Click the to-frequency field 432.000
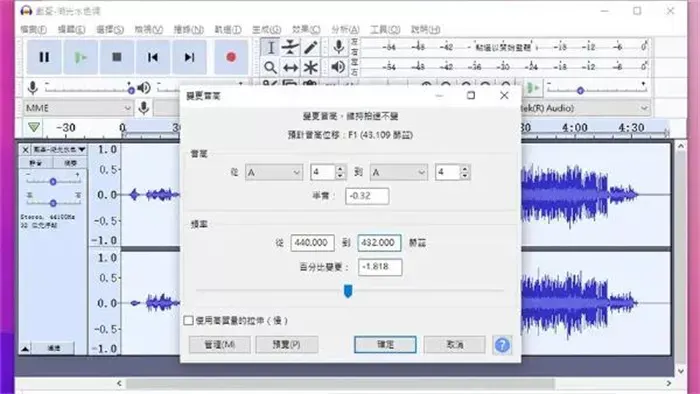The width and height of the screenshot is (700, 394). point(379,243)
